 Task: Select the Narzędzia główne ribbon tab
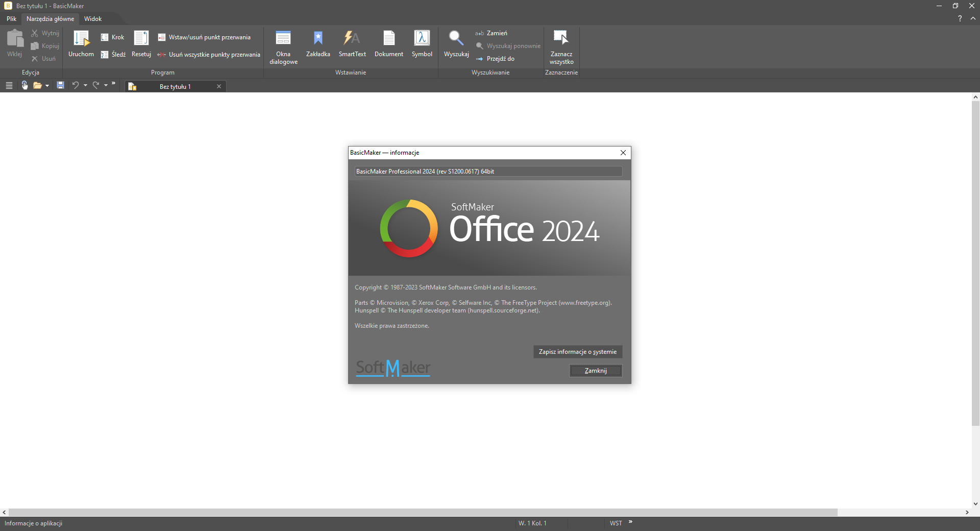coord(50,19)
